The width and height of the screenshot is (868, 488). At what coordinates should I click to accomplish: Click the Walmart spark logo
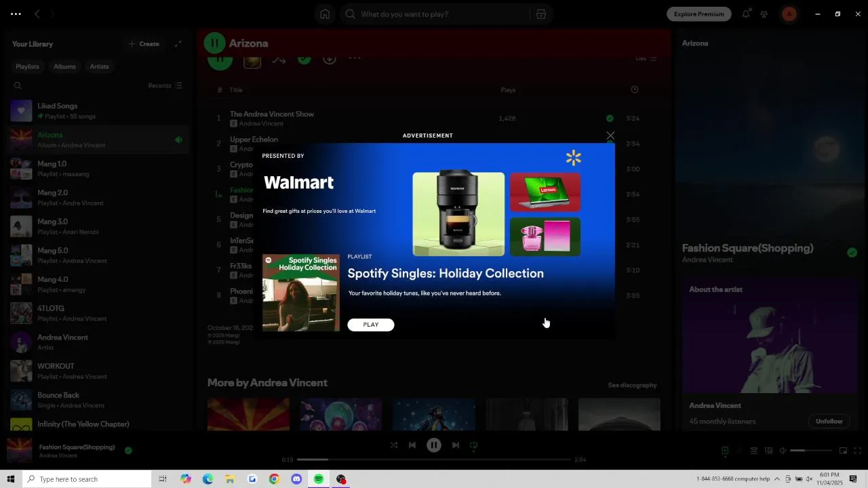pyautogui.click(x=574, y=158)
